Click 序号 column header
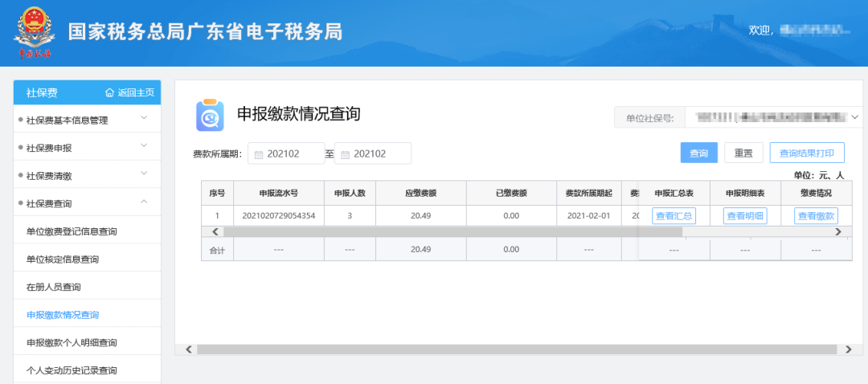Image resolution: width=868 pixels, height=384 pixels. pyautogui.click(x=217, y=193)
